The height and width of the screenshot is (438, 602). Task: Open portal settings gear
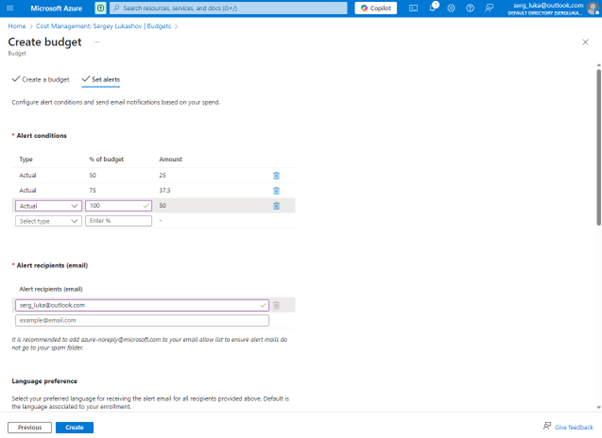451,8
